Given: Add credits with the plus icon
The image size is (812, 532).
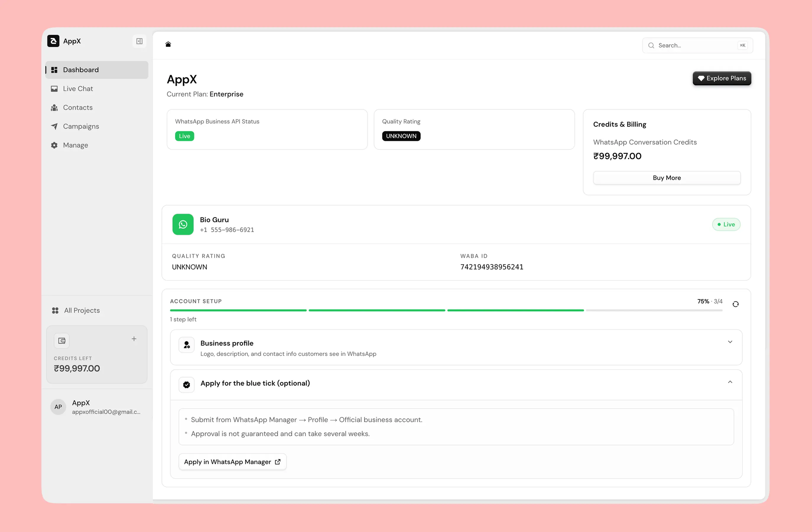Looking at the screenshot, I should [x=134, y=339].
